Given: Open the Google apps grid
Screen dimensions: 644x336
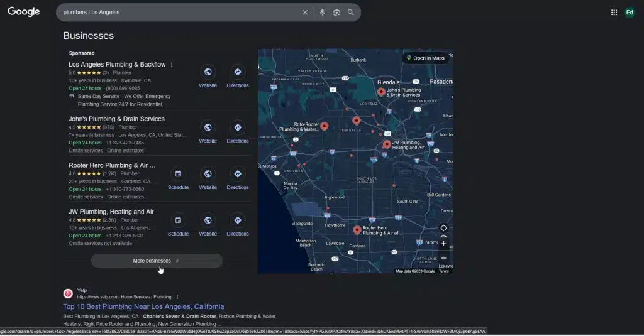Looking at the screenshot, I should click(614, 13).
